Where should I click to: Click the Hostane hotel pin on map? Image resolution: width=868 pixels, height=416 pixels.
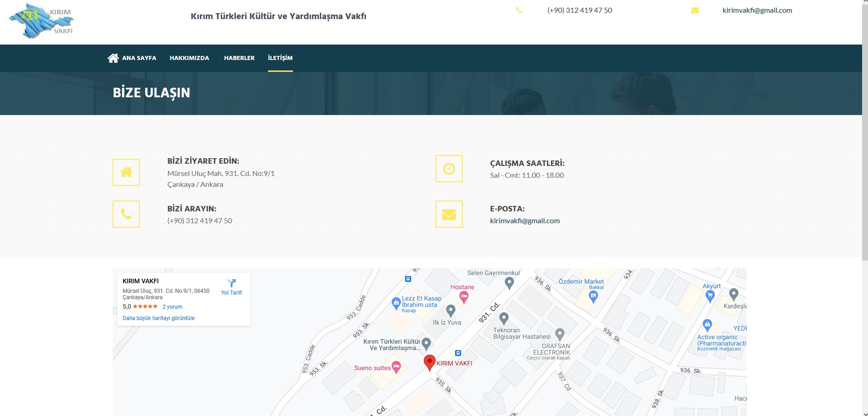464,297
